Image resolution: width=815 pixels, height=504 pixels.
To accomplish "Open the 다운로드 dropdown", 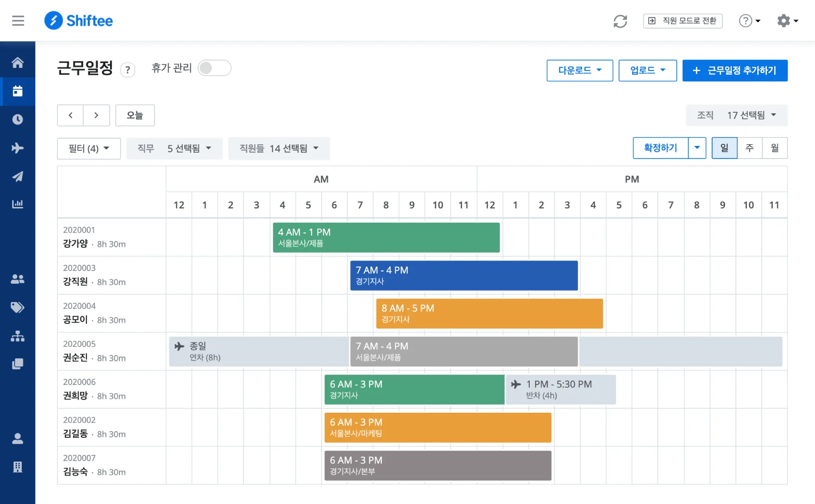I will coord(579,70).
